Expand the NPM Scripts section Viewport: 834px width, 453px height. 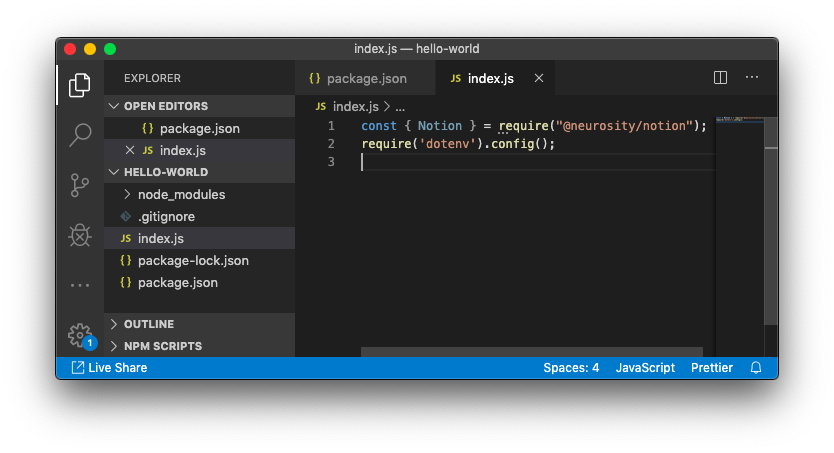tap(162, 346)
